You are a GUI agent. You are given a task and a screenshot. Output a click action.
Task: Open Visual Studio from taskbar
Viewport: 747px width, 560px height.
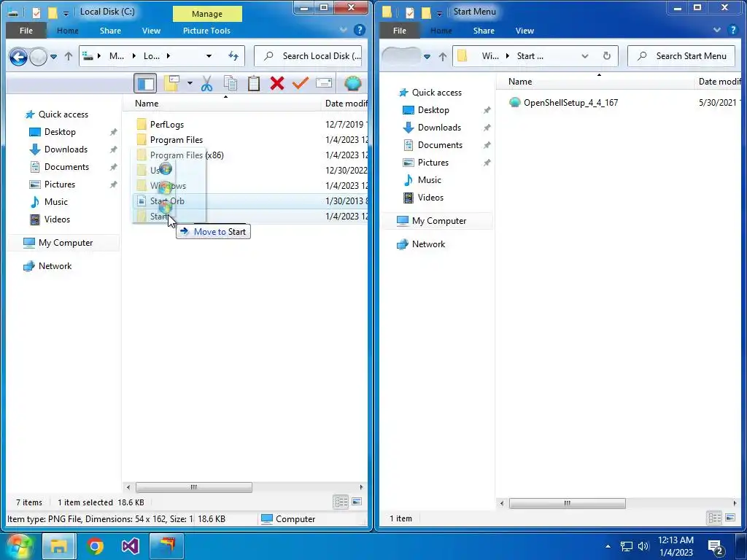pyautogui.click(x=130, y=546)
